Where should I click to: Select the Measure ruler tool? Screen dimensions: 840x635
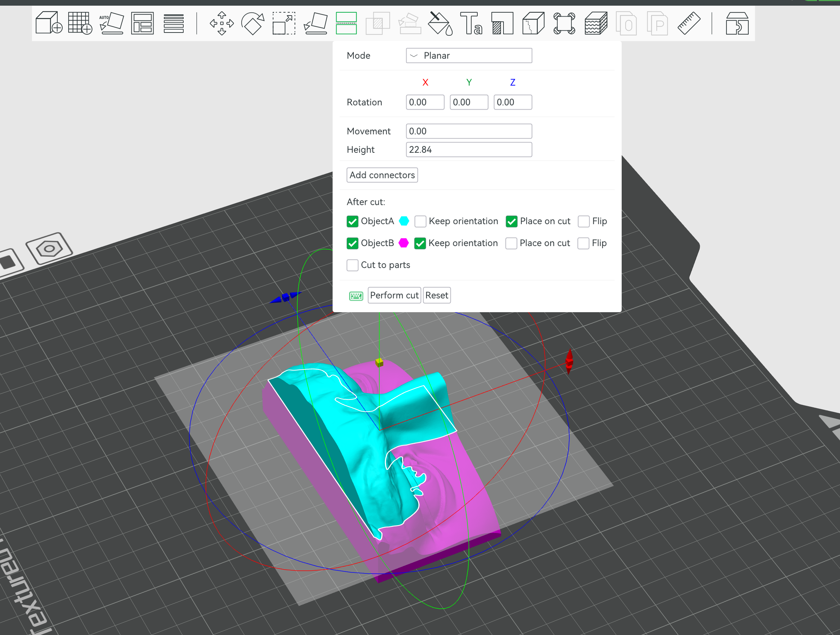689,23
